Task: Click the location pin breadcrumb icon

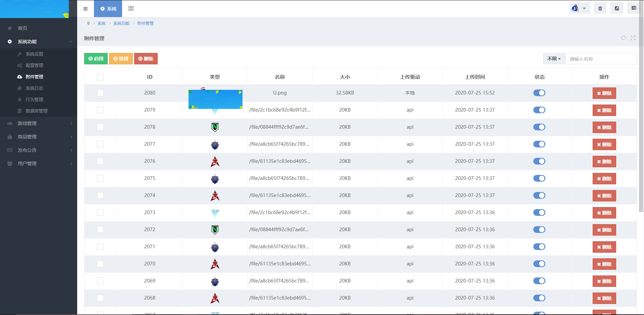Action: click(88, 23)
